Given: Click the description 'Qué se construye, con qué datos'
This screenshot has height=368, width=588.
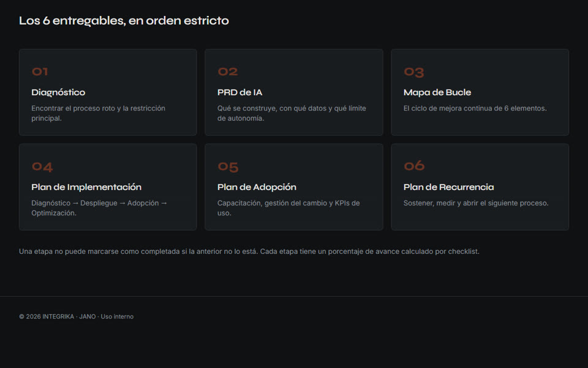Looking at the screenshot, I should tap(292, 113).
